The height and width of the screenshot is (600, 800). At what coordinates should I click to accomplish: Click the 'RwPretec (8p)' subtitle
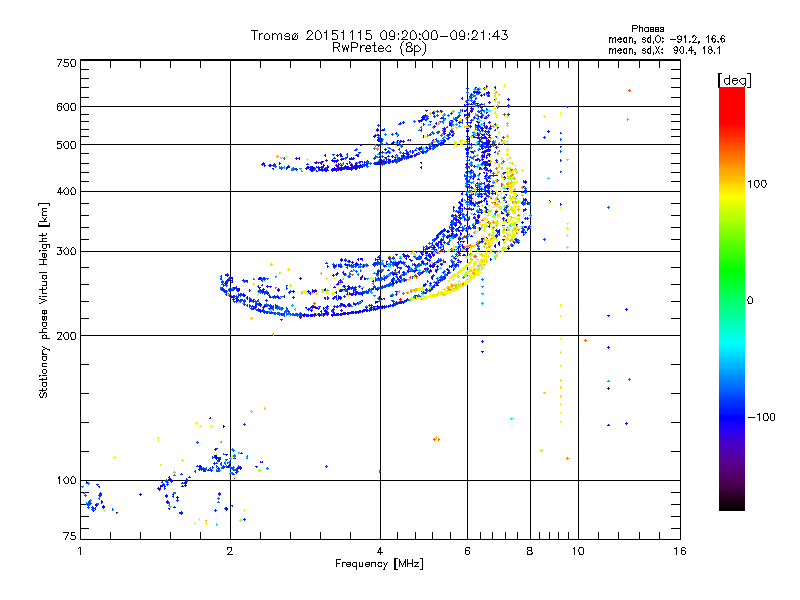coord(379,48)
